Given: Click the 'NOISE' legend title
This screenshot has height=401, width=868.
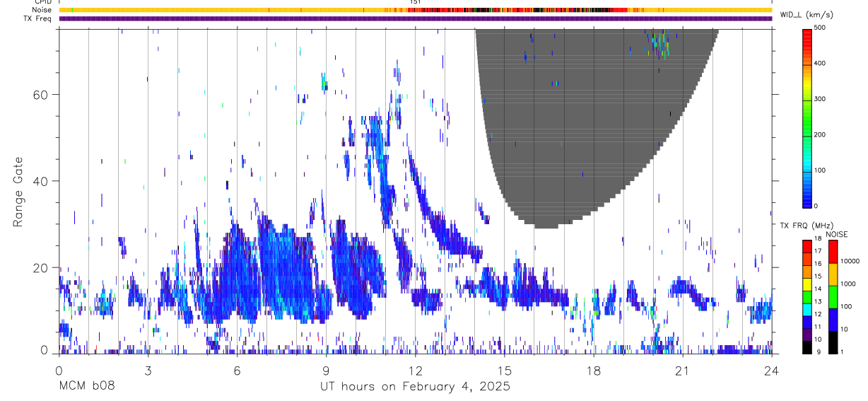Looking at the screenshot, I should (838, 234).
